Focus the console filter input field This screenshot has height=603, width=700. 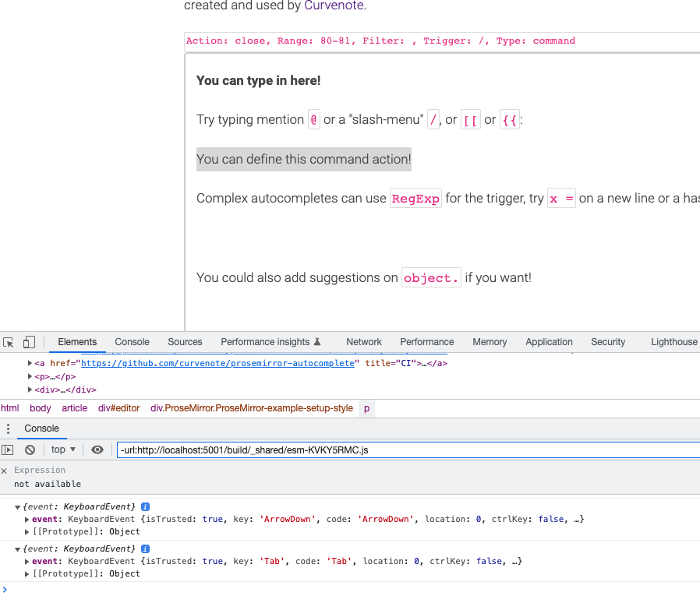click(408, 450)
